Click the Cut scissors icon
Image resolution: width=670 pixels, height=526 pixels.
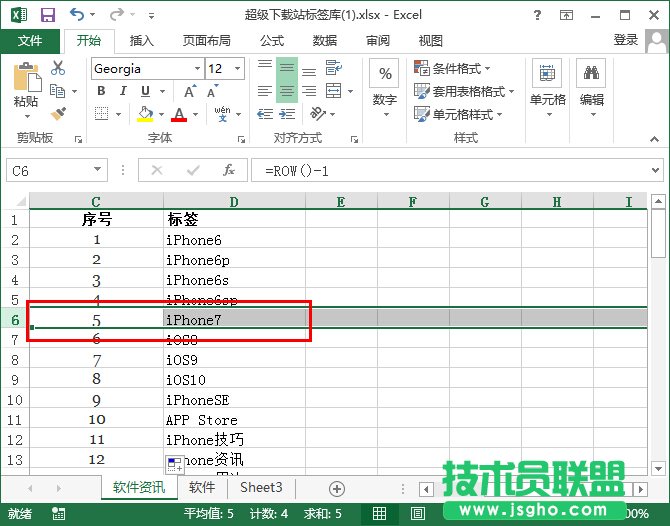(58, 68)
